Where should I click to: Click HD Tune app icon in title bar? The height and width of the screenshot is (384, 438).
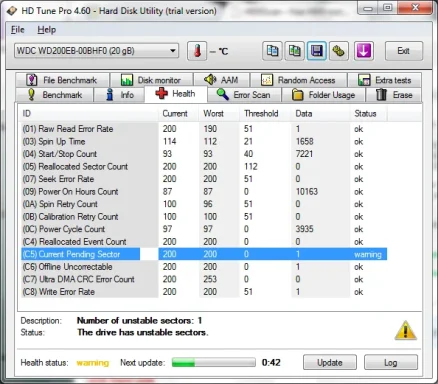point(12,11)
